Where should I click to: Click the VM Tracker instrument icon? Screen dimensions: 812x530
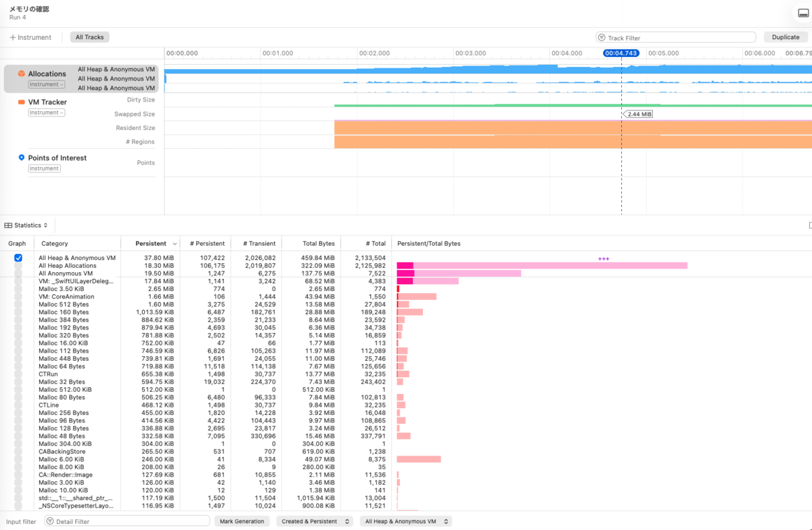pos(22,102)
